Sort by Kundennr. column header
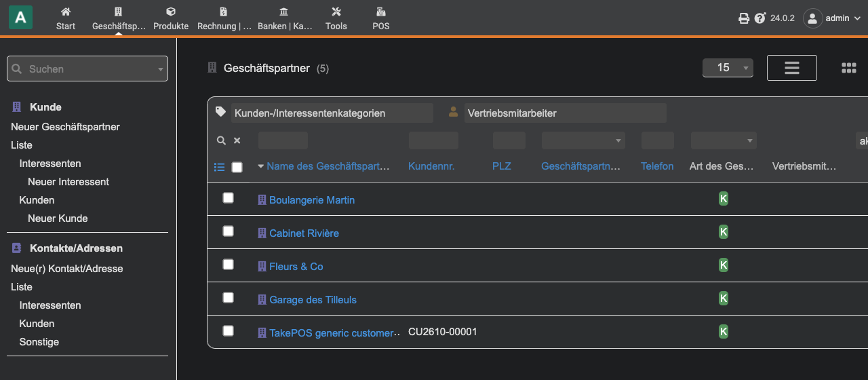868x380 pixels. pos(431,166)
